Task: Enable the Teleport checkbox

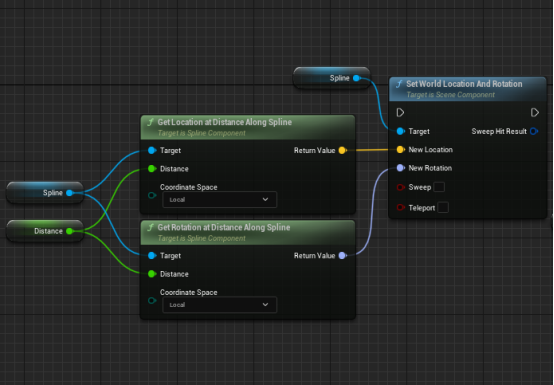Action: (x=443, y=207)
